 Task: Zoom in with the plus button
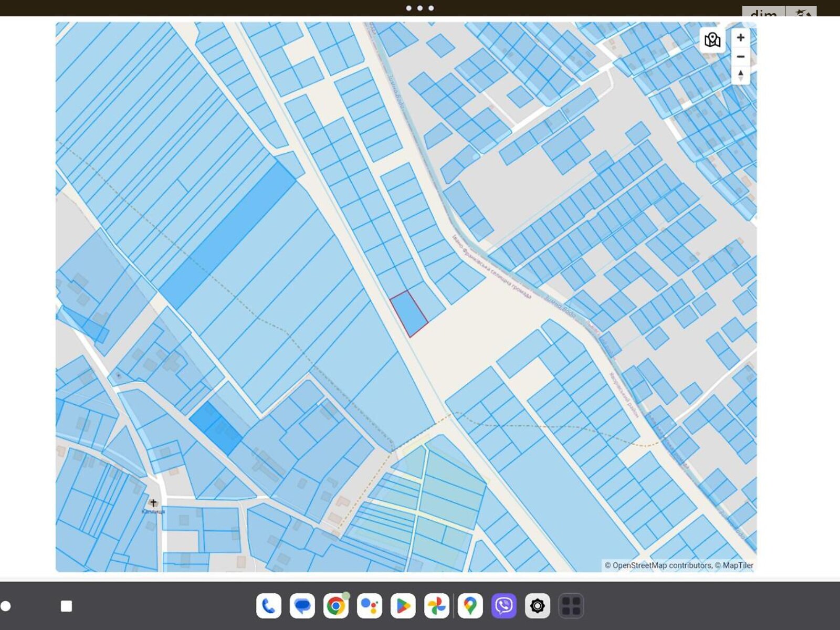pyautogui.click(x=740, y=38)
